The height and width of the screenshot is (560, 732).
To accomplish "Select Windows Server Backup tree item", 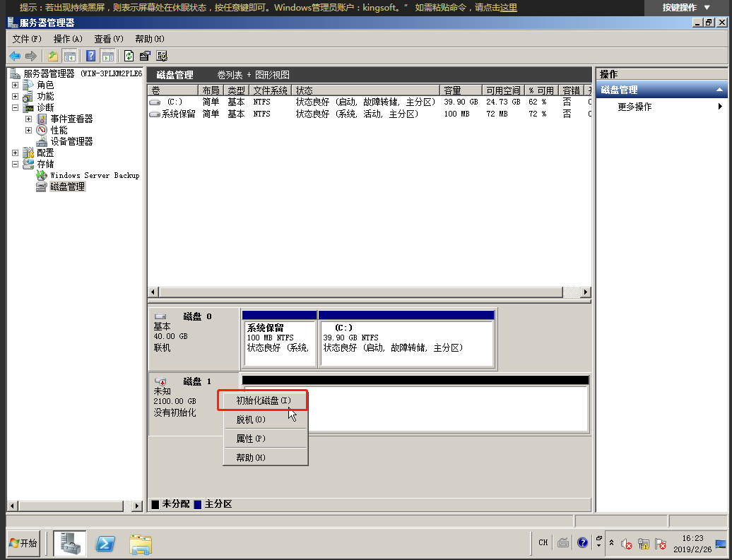I will click(x=94, y=175).
